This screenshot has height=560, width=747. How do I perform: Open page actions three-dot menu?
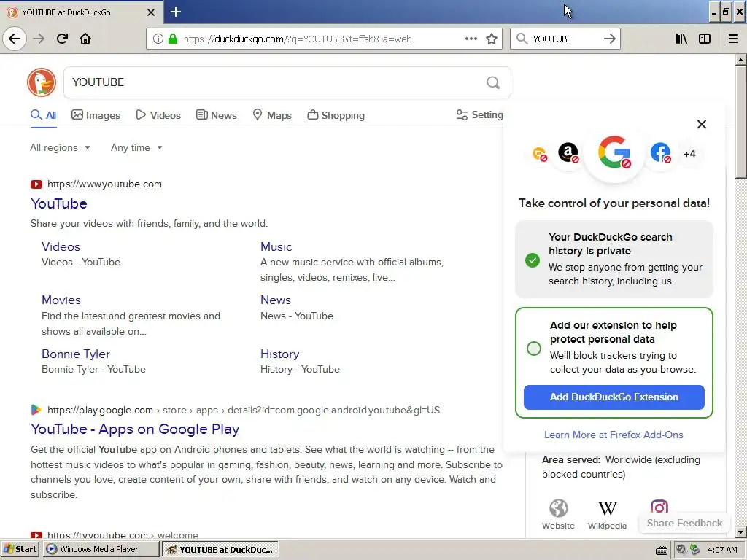click(x=471, y=39)
